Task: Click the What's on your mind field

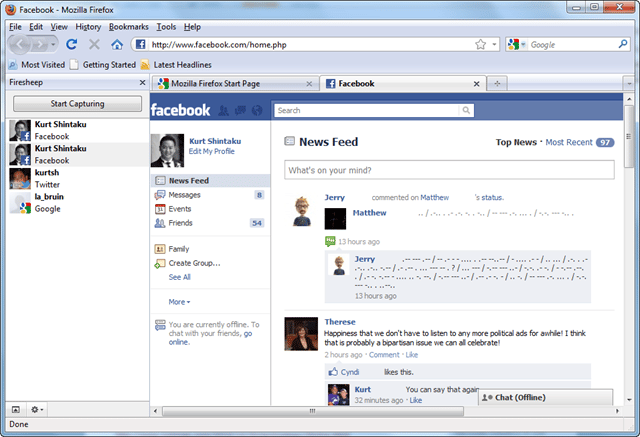Action: (x=449, y=170)
